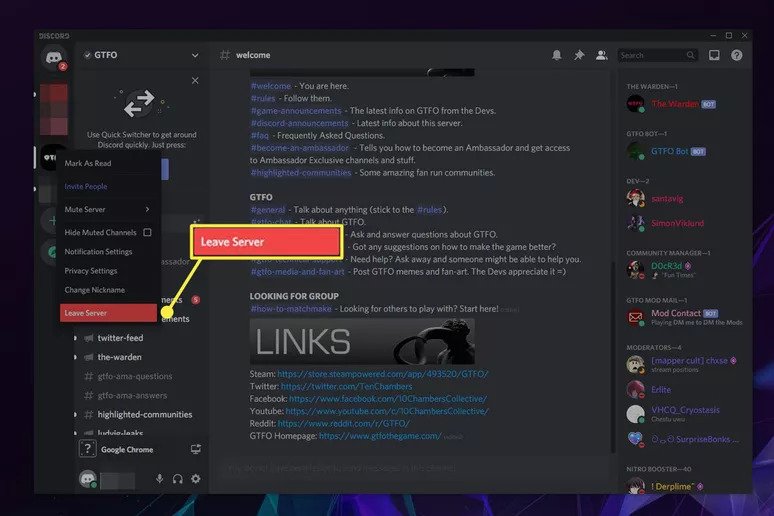The width and height of the screenshot is (774, 516).
Task: Click D0cR3d member avatar
Action: tap(635, 270)
